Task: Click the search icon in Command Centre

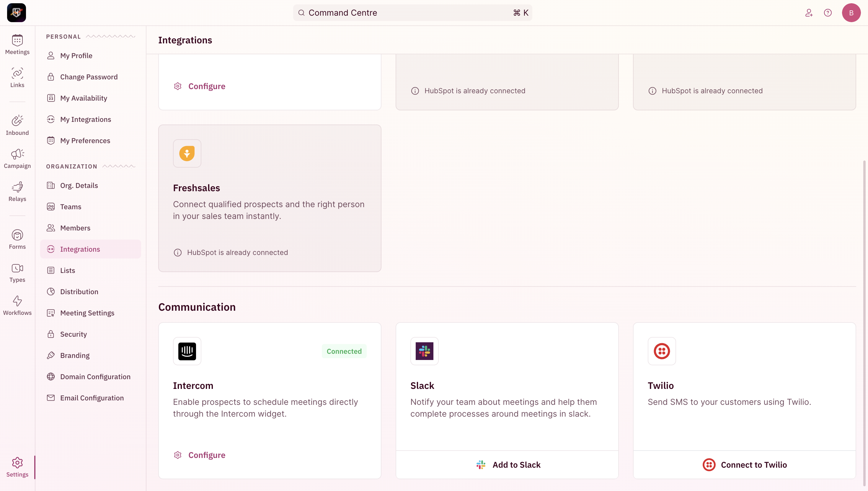Action: tap(302, 13)
